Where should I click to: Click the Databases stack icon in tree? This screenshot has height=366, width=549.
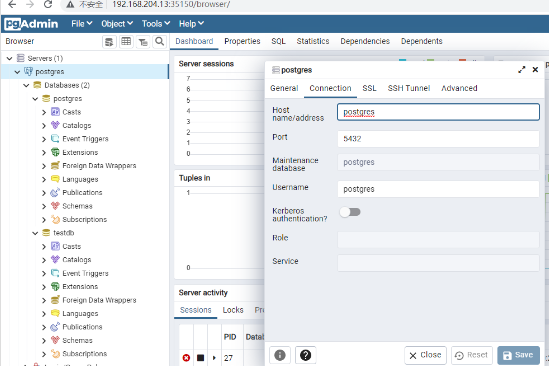pyautogui.click(x=37, y=85)
